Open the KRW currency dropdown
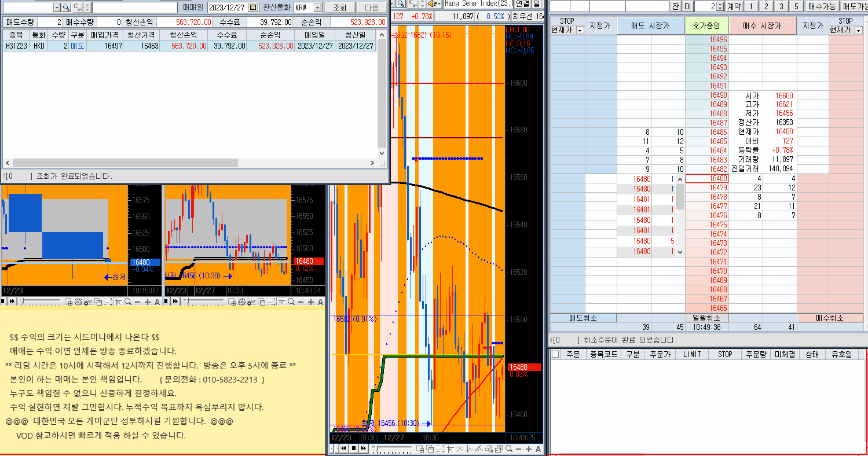This screenshot has width=868, height=456. tap(317, 8)
